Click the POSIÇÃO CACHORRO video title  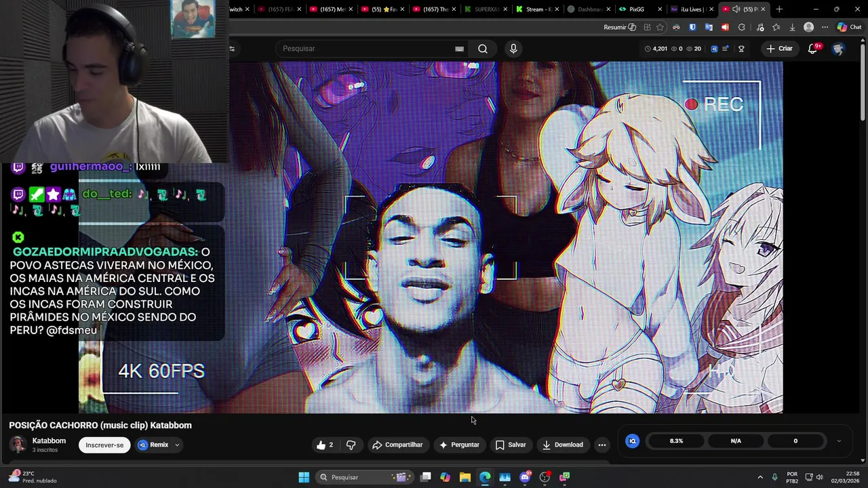tap(100, 425)
